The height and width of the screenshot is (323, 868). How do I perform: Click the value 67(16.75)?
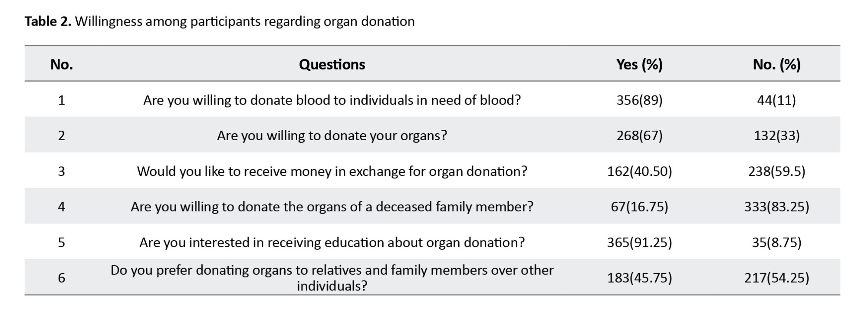point(639,206)
